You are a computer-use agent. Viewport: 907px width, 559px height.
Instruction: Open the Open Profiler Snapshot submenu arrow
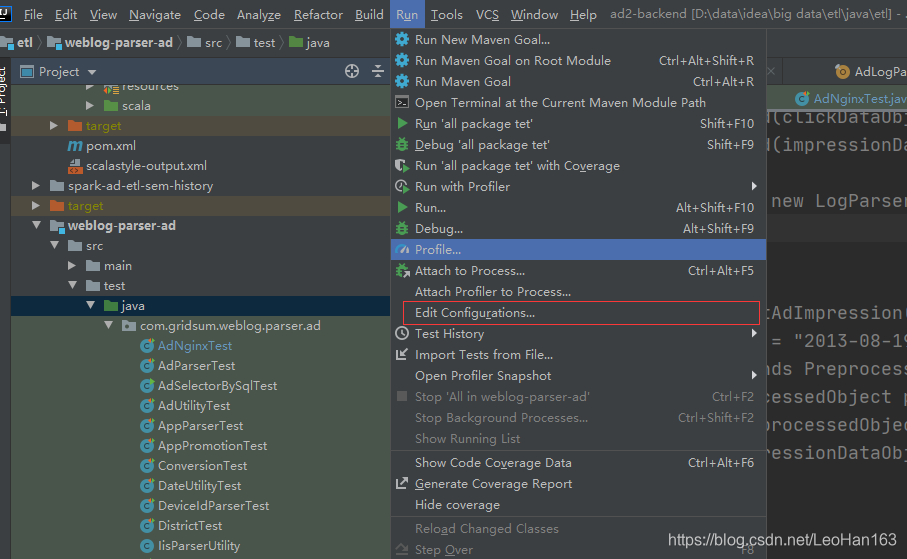[x=754, y=376]
